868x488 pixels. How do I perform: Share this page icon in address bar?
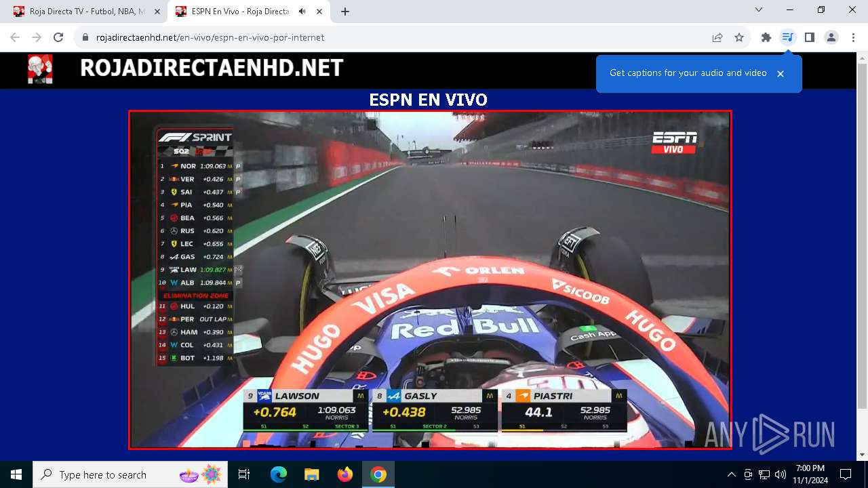(x=717, y=37)
